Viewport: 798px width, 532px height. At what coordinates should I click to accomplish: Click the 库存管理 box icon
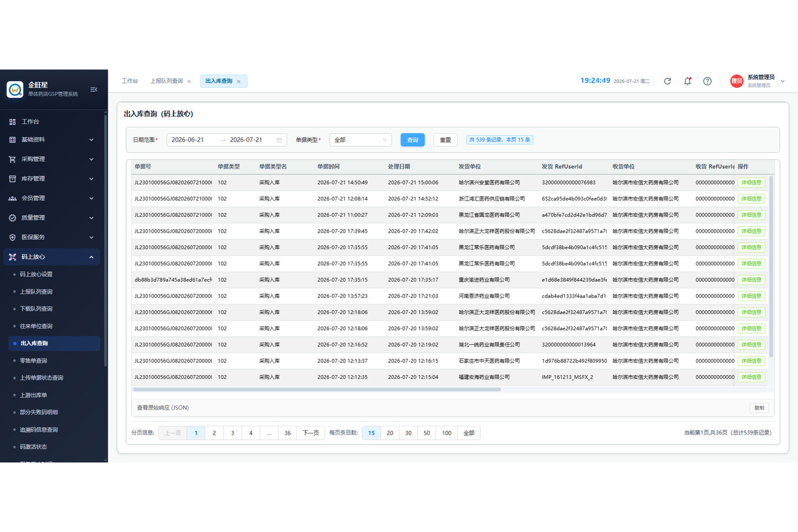tap(12, 178)
